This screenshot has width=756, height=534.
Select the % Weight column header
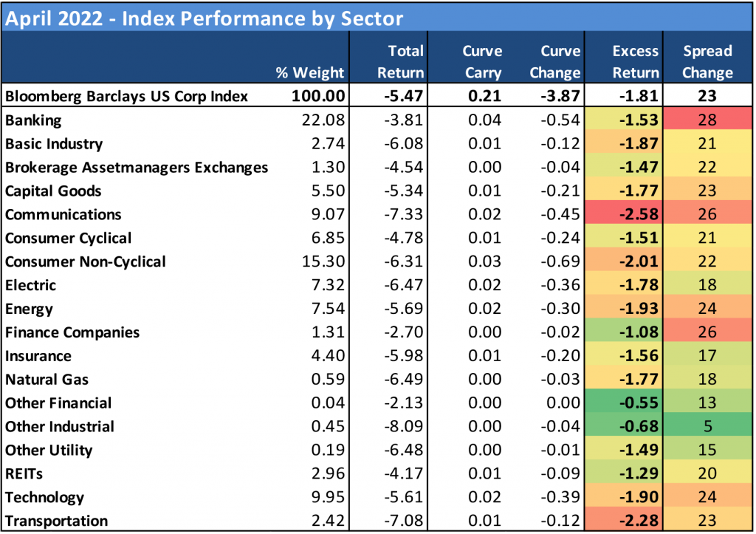click(x=310, y=72)
